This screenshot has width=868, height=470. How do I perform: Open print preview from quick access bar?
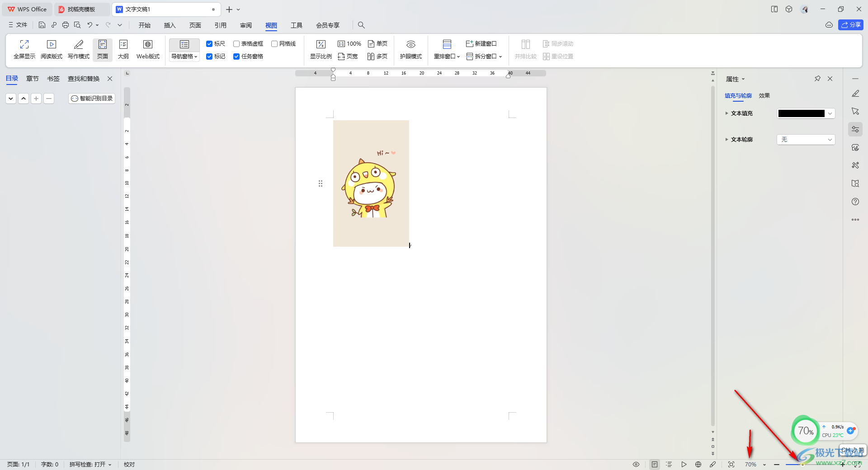click(x=77, y=25)
